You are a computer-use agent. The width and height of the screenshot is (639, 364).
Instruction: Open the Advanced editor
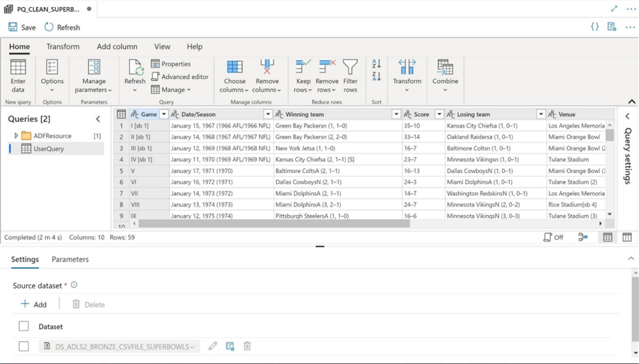(x=180, y=77)
